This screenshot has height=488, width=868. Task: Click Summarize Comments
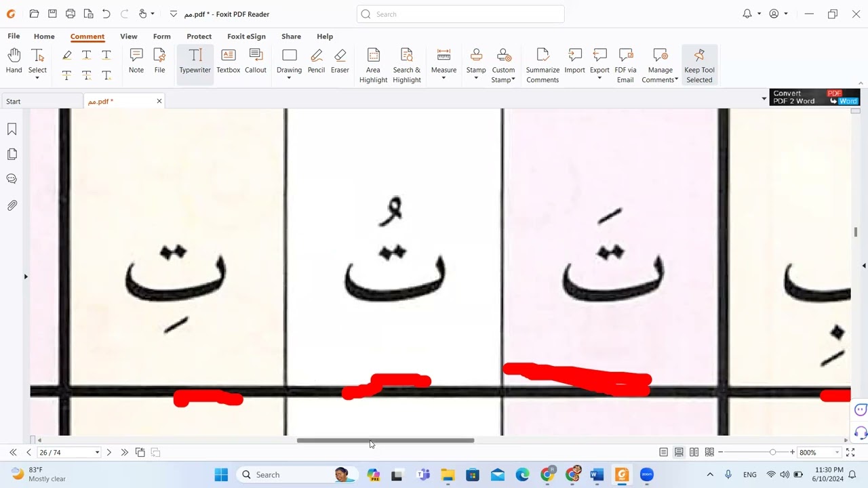coord(542,66)
